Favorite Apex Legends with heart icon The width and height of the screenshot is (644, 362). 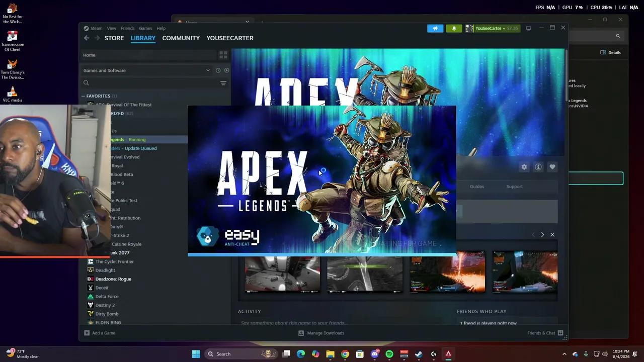click(x=552, y=167)
